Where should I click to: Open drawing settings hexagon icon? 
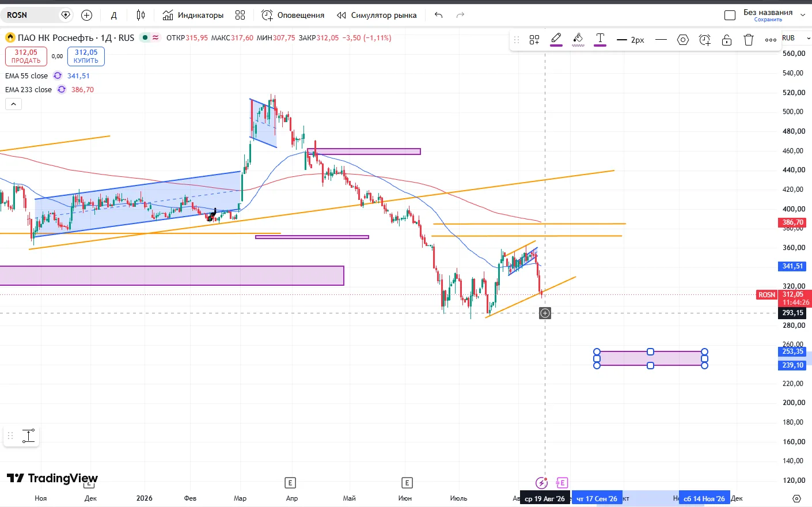(x=683, y=40)
